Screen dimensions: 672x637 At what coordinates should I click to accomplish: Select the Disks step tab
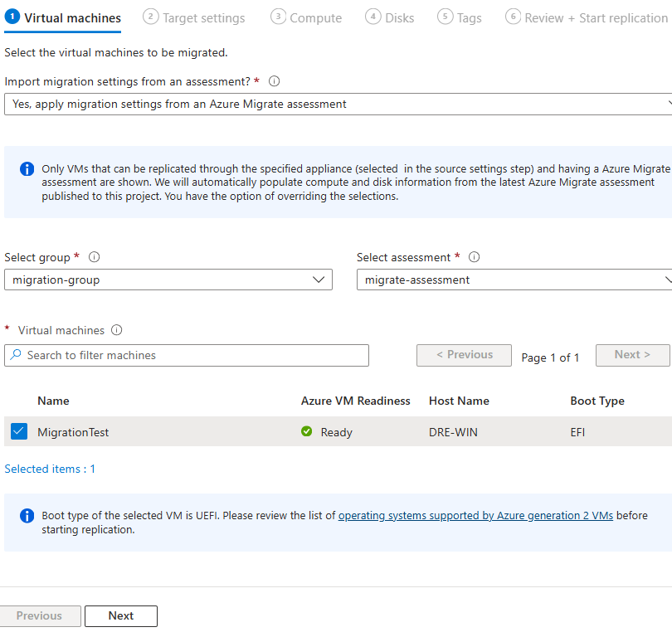tap(390, 18)
